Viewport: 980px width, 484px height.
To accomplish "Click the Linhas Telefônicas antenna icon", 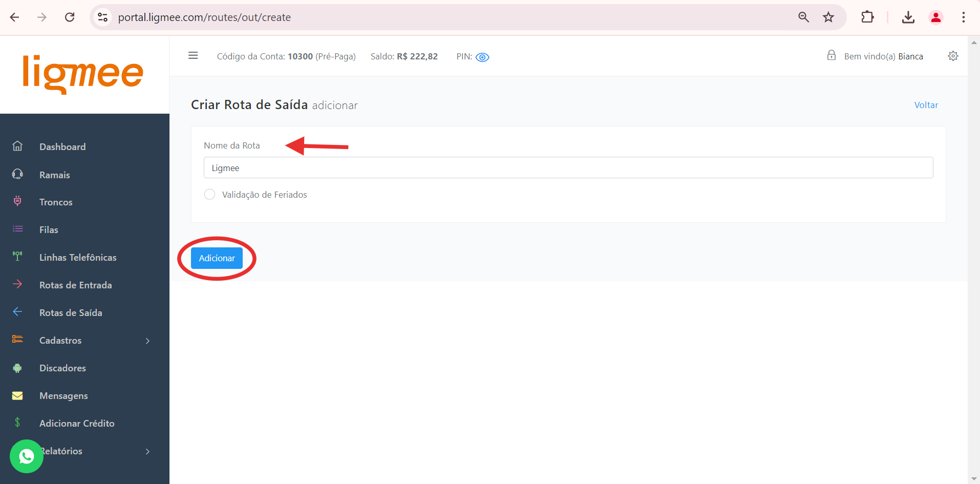I will 17,256.
